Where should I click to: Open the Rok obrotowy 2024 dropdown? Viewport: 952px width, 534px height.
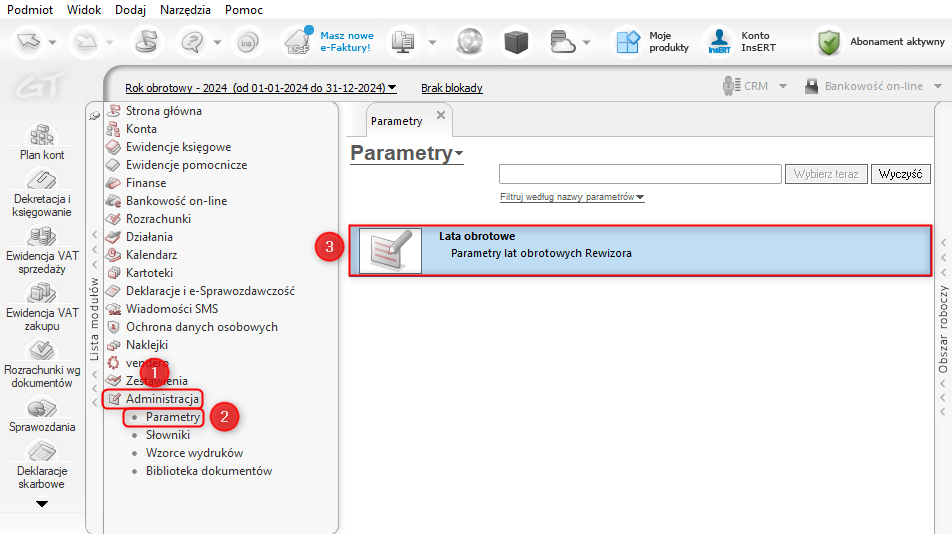(x=260, y=88)
